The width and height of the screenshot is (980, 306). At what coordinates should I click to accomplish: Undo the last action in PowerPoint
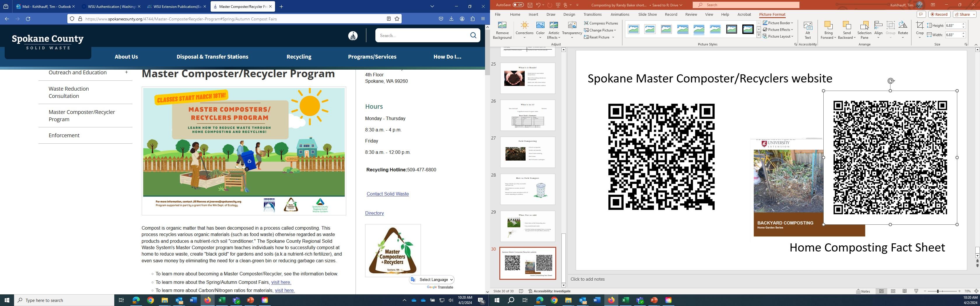click(x=538, y=5)
